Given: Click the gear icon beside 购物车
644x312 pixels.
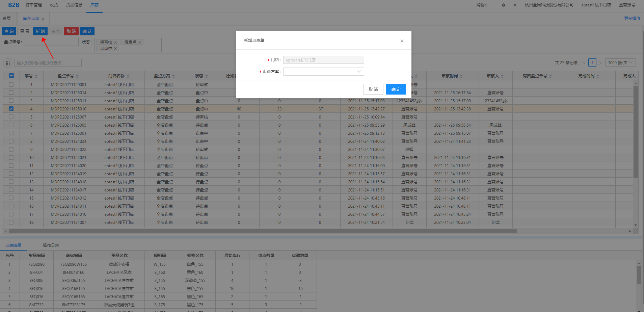Looking at the screenshot, I should [503, 5].
